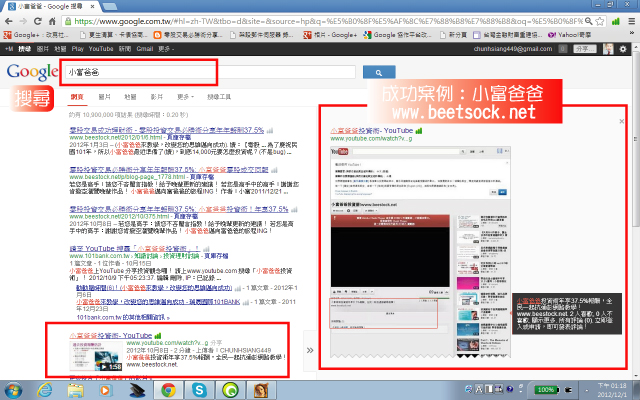The width and height of the screenshot is (640, 400).
Task: Open Google+ bookmark in bookmarks bar
Action: [x=36, y=35]
